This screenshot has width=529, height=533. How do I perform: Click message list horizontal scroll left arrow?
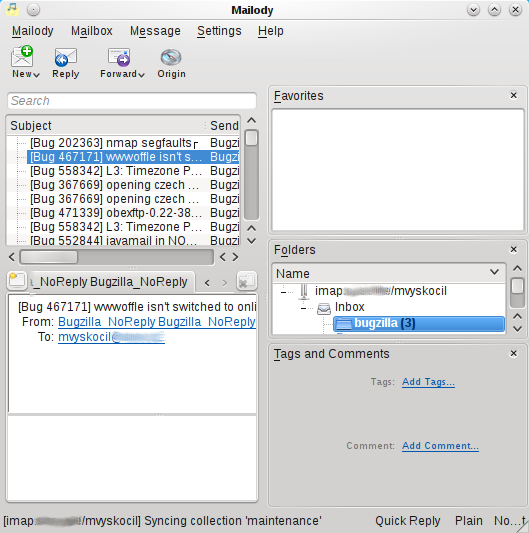pos(12,257)
